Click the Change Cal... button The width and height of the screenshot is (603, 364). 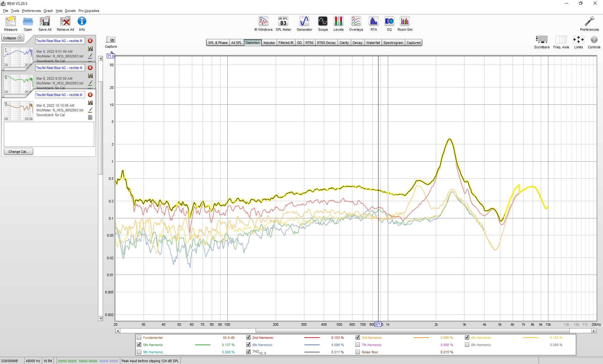coord(19,152)
